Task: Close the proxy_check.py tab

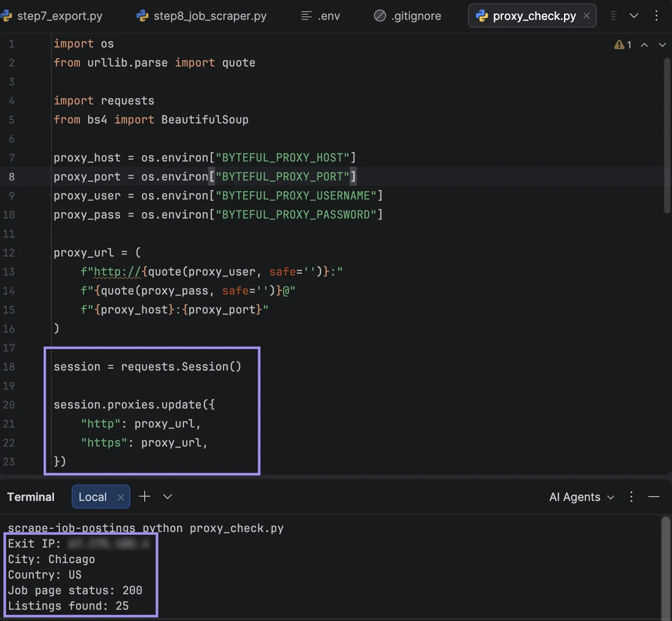Action: (586, 16)
